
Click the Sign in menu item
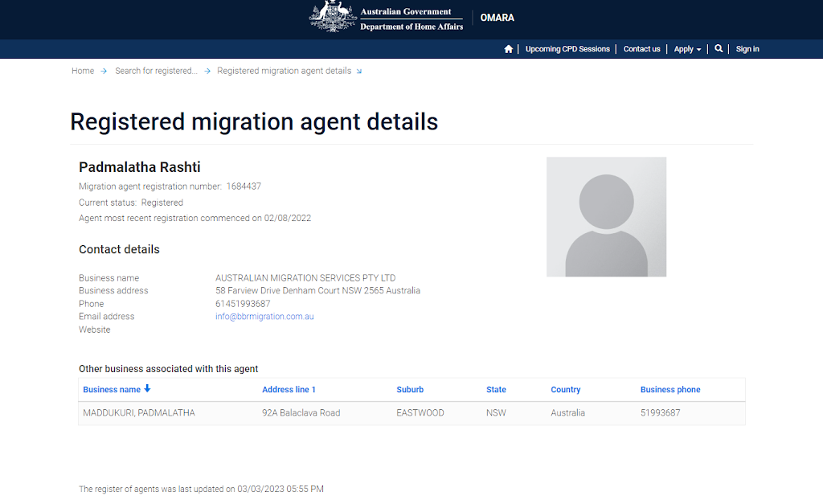coord(747,49)
